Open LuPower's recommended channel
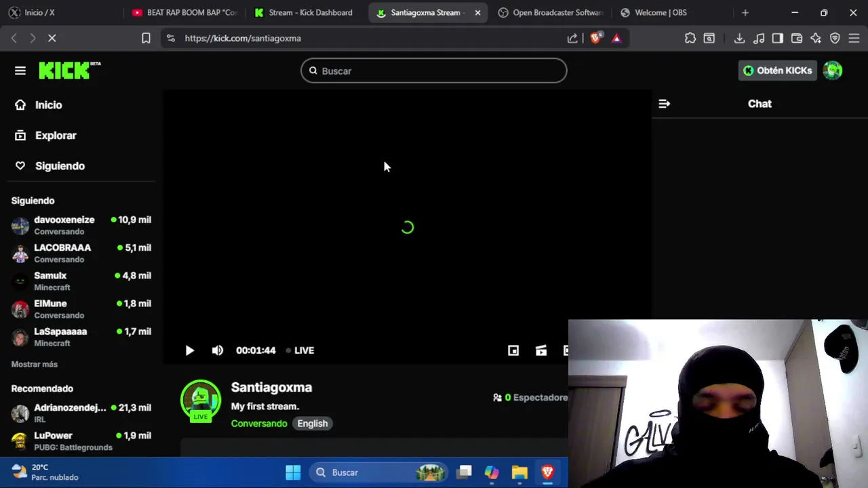This screenshot has width=868, height=488. 81,441
